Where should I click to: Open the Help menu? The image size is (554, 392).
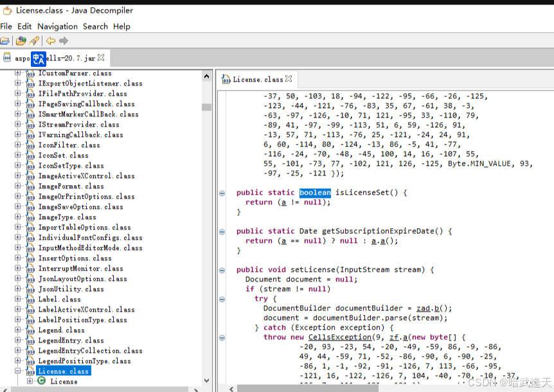pos(121,26)
